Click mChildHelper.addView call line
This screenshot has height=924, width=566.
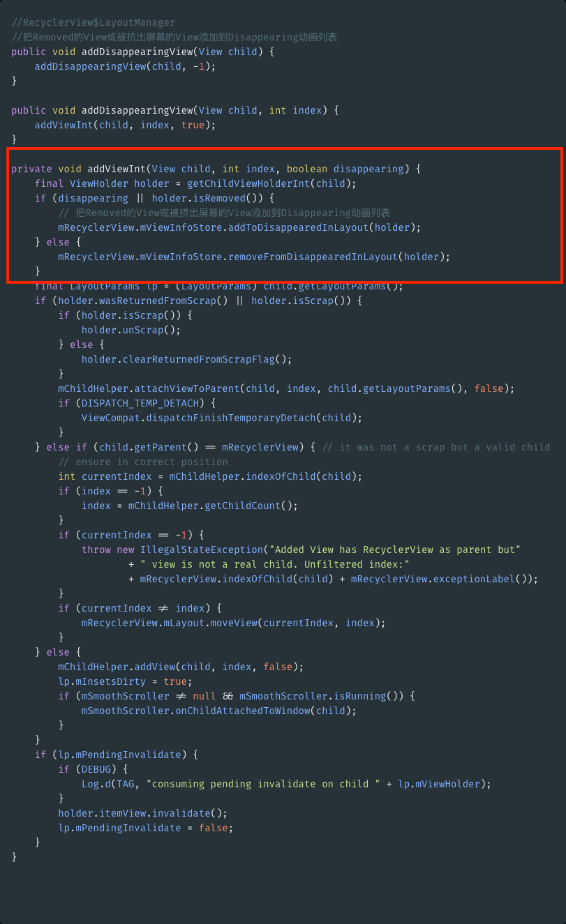181,667
